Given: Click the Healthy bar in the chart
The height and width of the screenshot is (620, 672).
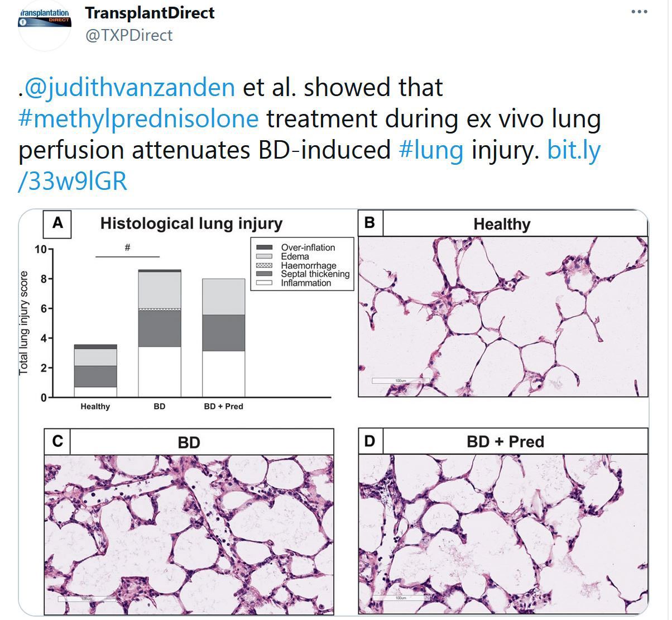Looking at the screenshot, I should click(95, 371).
